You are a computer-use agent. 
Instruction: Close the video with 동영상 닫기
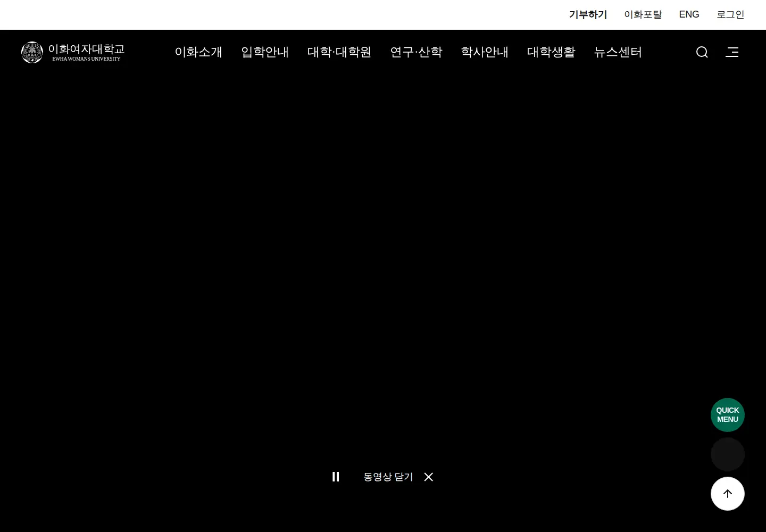click(x=398, y=477)
